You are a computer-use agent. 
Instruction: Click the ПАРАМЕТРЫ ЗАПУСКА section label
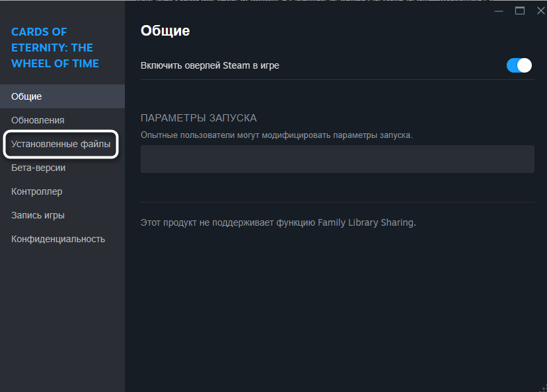click(198, 118)
